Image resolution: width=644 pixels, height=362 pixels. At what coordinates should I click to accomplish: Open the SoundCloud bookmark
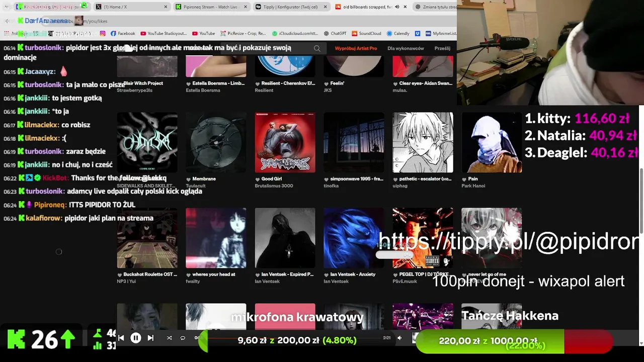pos(366,33)
